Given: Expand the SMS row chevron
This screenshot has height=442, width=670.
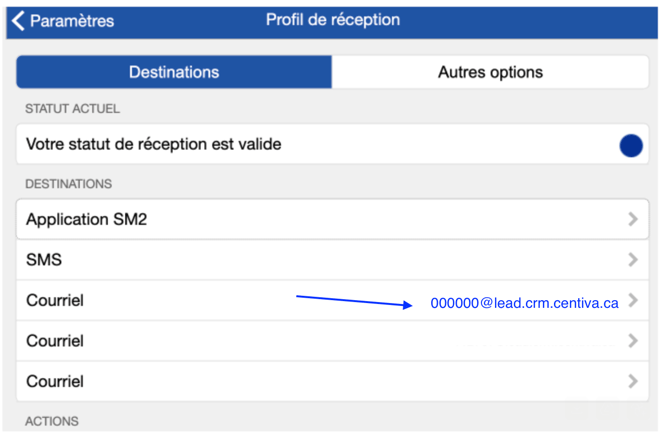Looking at the screenshot, I should (x=632, y=260).
